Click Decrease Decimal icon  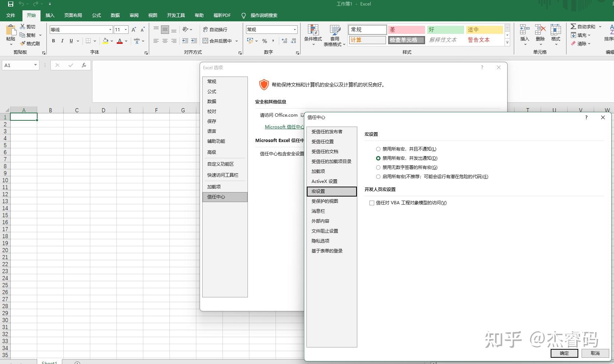[x=294, y=41]
